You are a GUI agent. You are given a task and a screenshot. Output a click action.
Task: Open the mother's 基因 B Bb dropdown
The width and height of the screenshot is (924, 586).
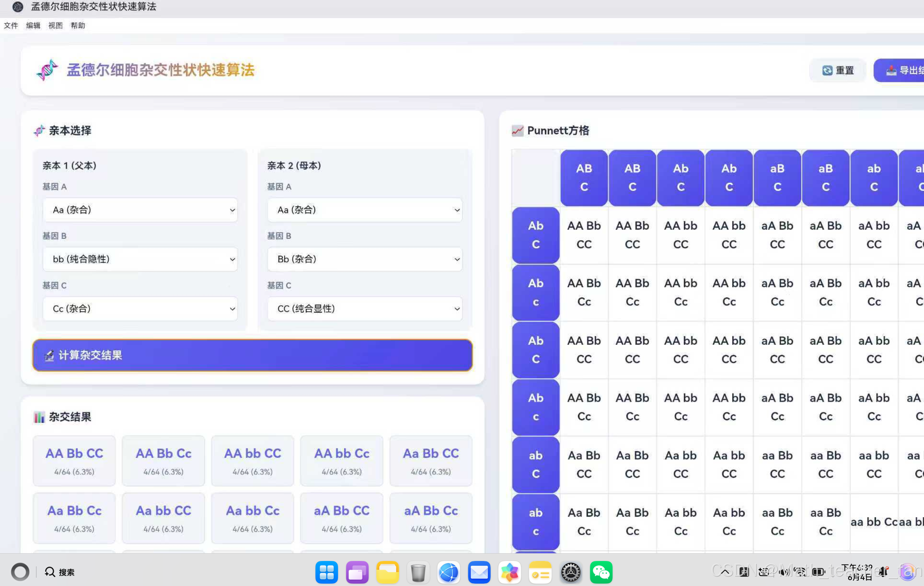point(364,260)
